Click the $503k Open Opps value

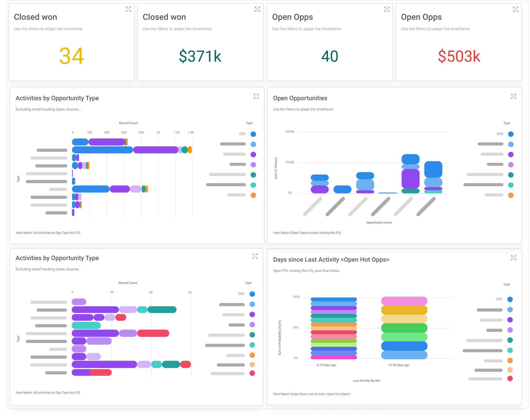click(459, 56)
